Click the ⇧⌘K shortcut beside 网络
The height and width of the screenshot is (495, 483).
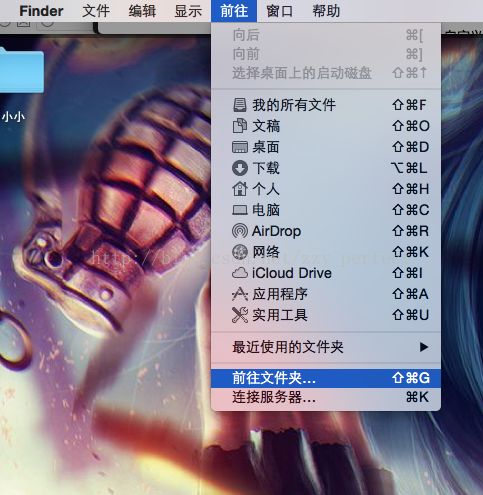pos(410,252)
